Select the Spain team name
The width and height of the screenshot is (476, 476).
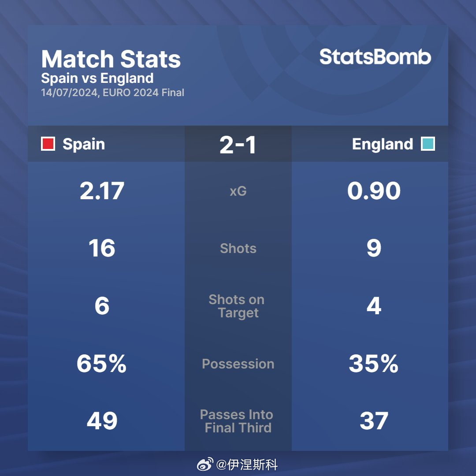coord(84,144)
